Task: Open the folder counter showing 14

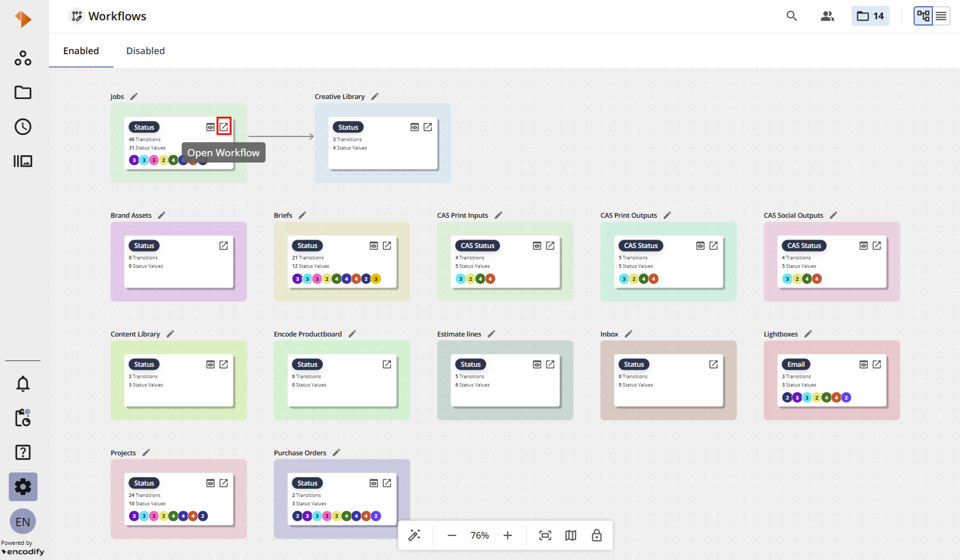Action: pos(870,16)
